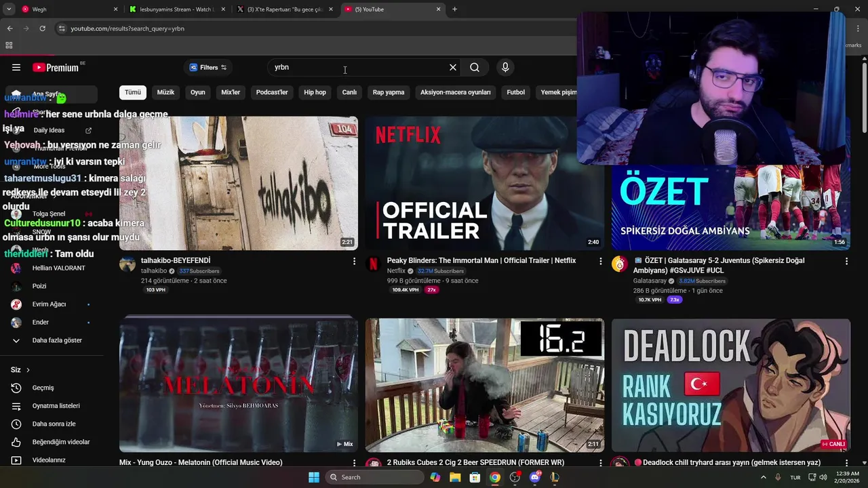868x488 pixels.
Task: Click the magnifier search button
Action: (x=475, y=67)
